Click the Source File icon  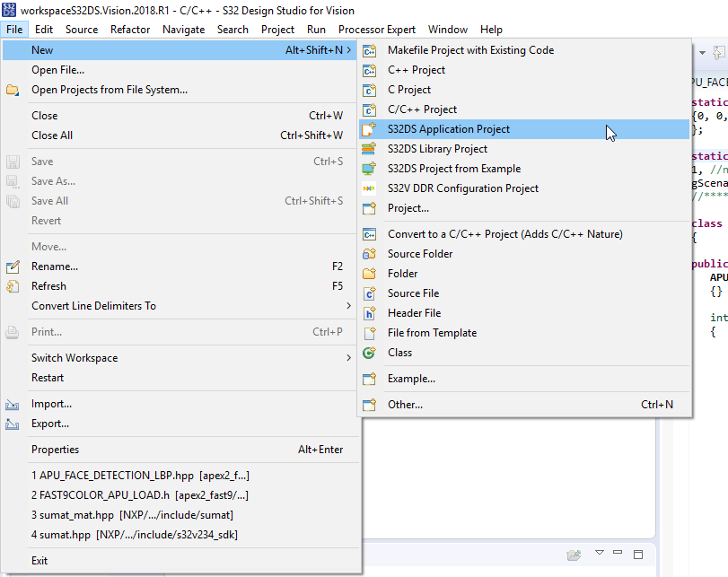[x=369, y=293]
